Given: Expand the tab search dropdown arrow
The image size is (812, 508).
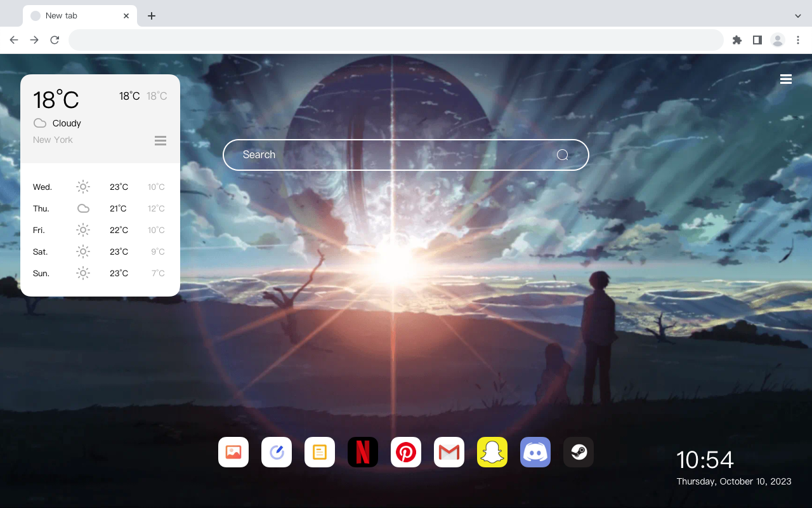Looking at the screenshot, I should [x=798, y=16].
